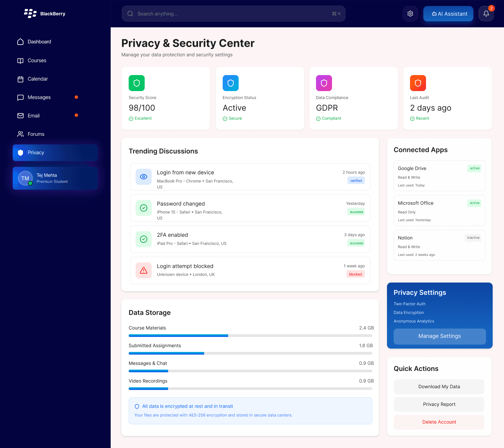Toggle Notion's inactive status badge
Screen dimensions: 504x448
pos(473,238)
